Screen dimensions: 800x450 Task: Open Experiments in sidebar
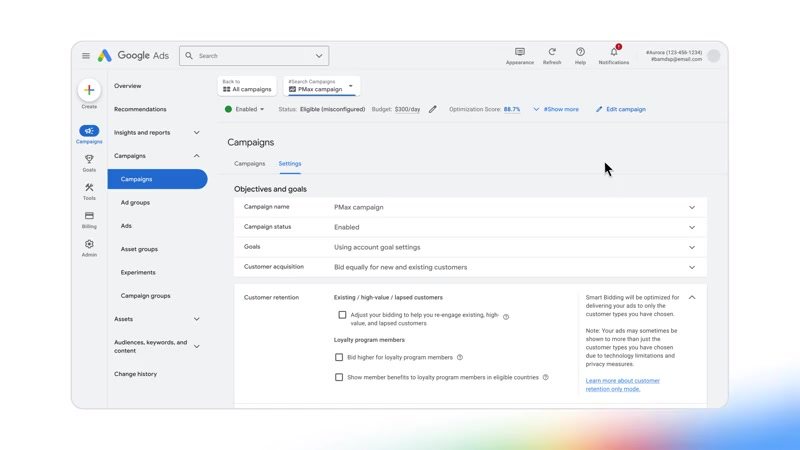(138, 272)
